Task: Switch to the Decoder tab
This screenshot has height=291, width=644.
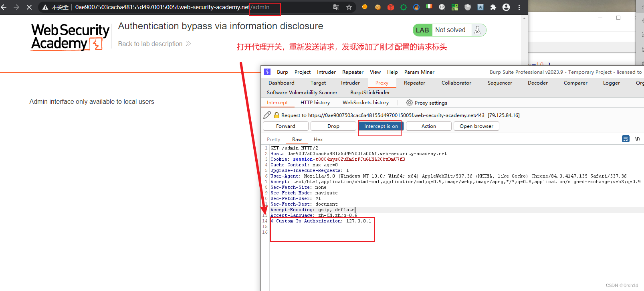Action: coord(538,83)
